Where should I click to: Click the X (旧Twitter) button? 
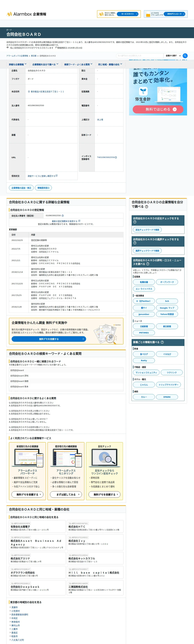click(x=144, y=301)
